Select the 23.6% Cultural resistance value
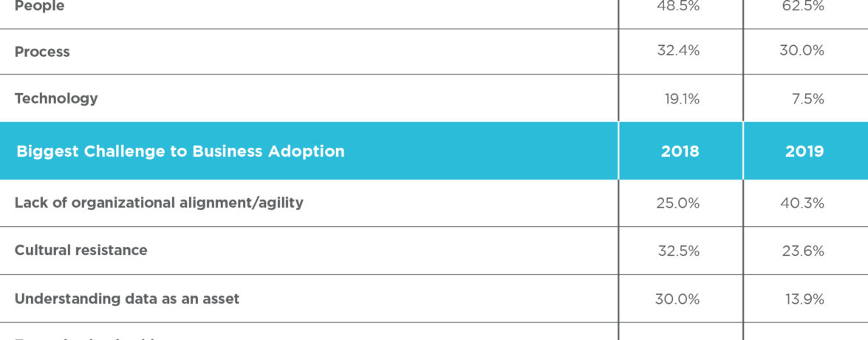Image resolution: width=868 pixels, height=340 pixels. coord(803,251)
